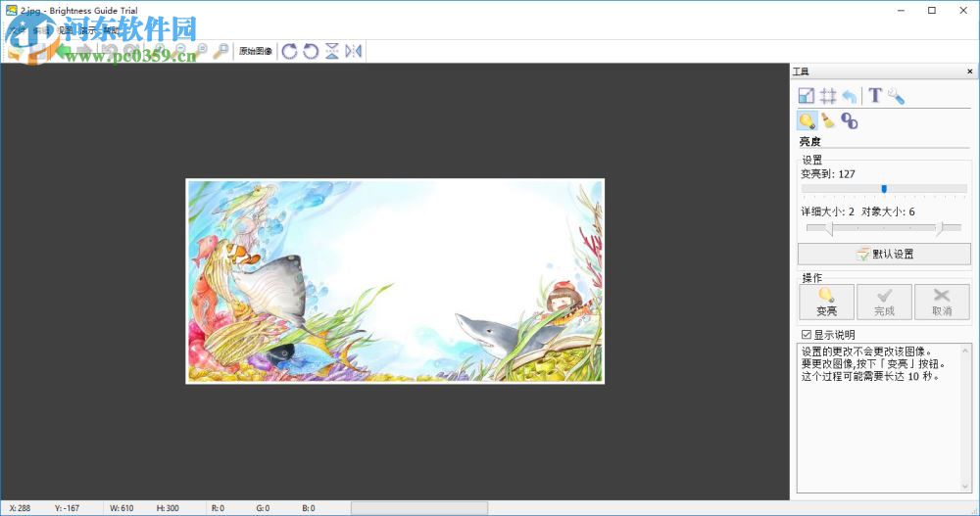Click the last magnifier zoom icon
980x516 pixels.
pos(220,51)
